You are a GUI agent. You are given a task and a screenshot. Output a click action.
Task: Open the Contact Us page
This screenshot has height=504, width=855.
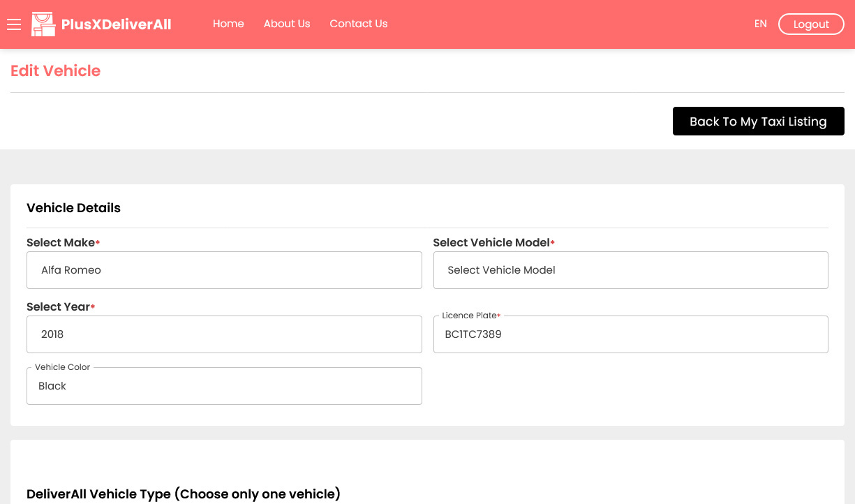[x=359, y=24]
